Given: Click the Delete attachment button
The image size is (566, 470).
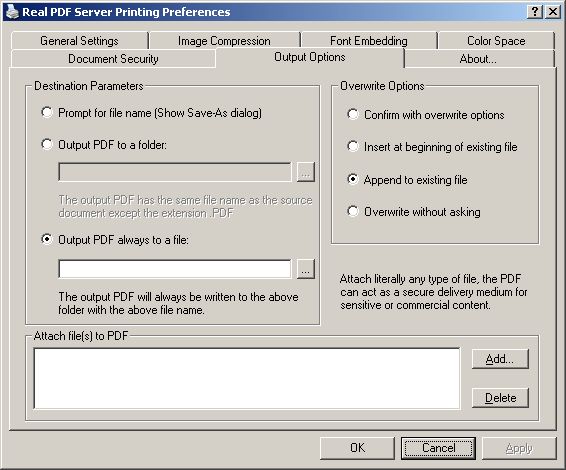Looking at the screenshot, I should tap(500, 398).
